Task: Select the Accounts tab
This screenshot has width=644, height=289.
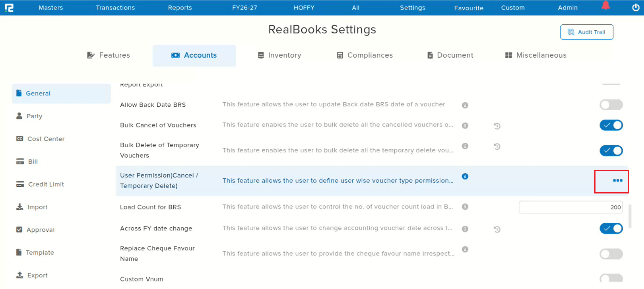Action: (194, 55)
